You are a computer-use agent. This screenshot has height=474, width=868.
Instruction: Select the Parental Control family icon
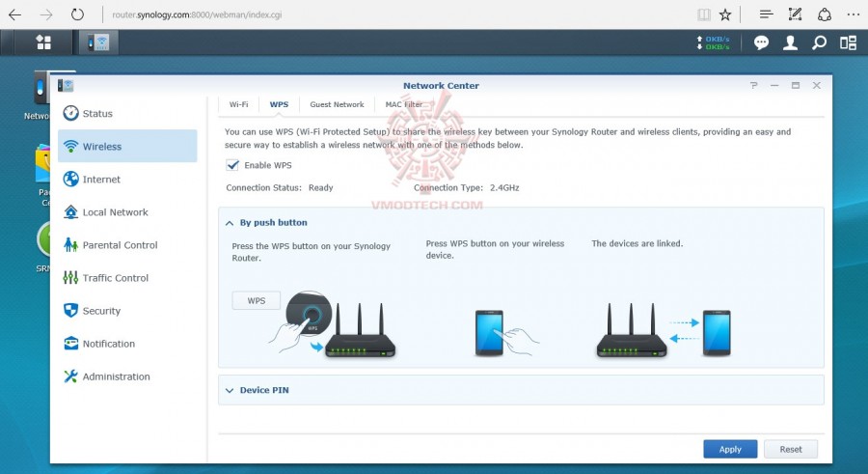click(x=70, y=245)
